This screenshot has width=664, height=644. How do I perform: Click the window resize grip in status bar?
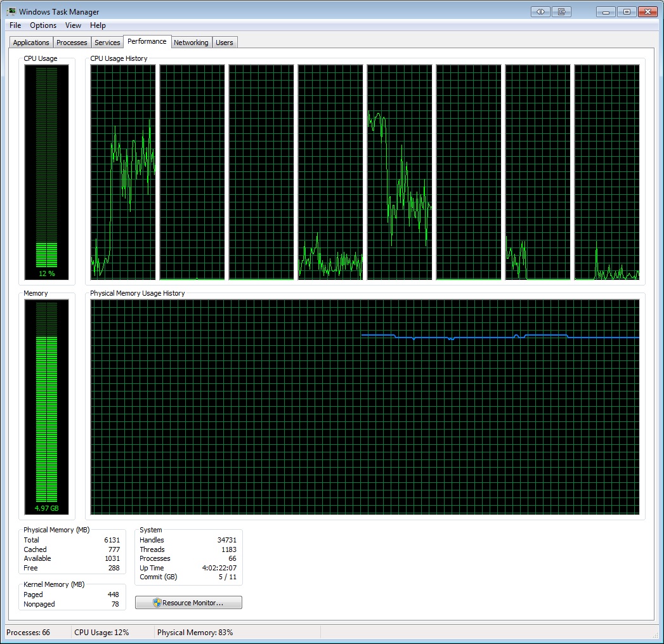tap(656, 634)
